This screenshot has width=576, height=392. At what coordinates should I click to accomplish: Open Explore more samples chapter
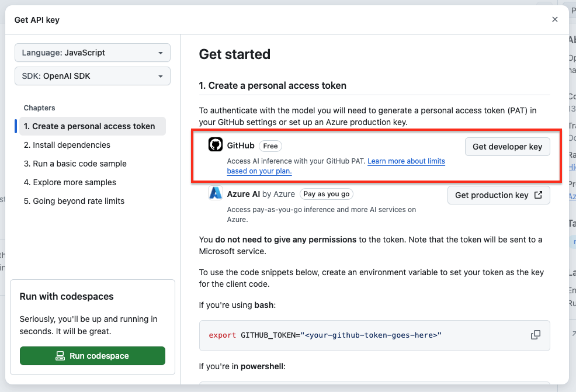pos(70,182)
